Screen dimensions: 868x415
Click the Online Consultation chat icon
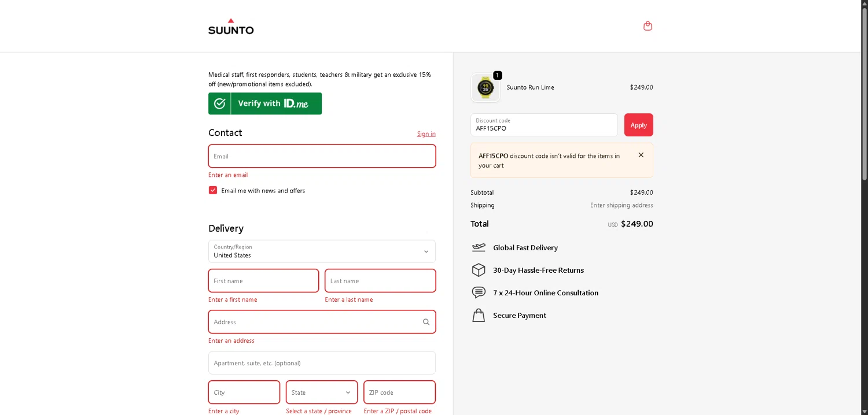point(479,292)
